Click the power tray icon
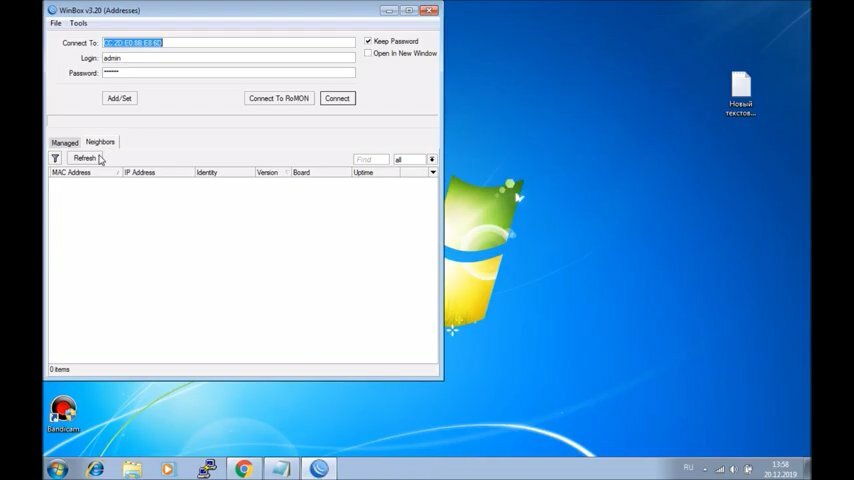 [x=748, y=469]
